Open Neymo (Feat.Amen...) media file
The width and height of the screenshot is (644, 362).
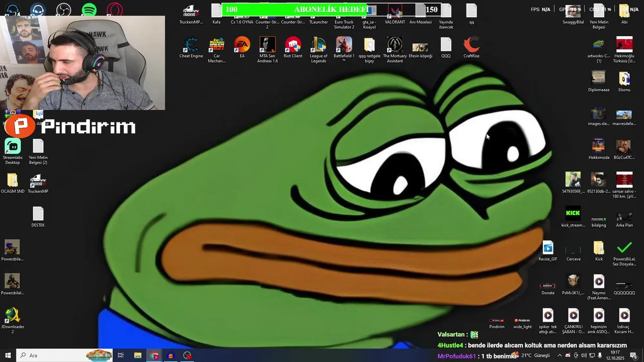(x=599, y=287)
